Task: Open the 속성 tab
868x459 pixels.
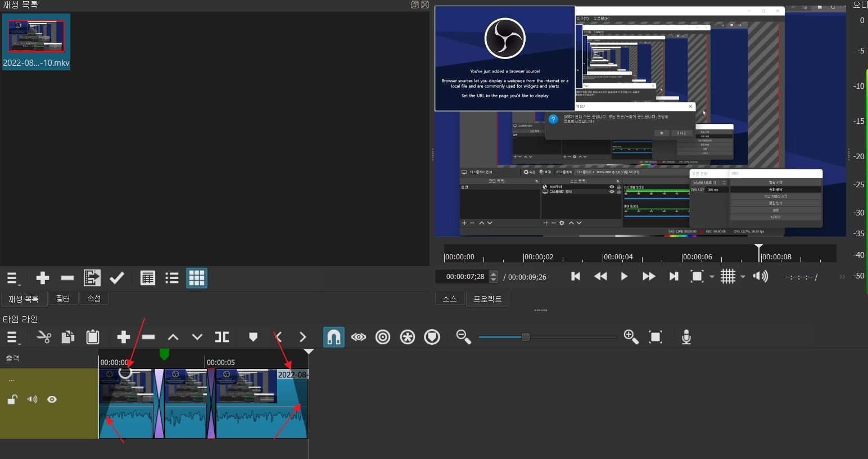Action: tap(94, 299)
